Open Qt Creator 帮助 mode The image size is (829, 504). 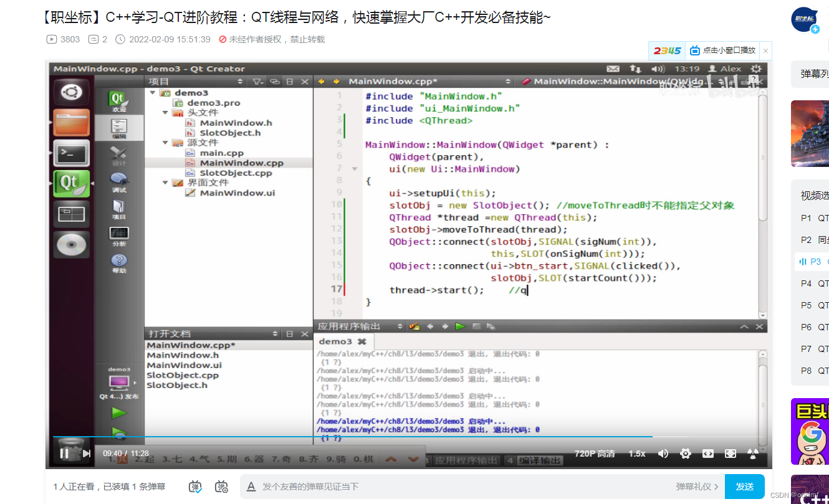[x=118, y=263]
